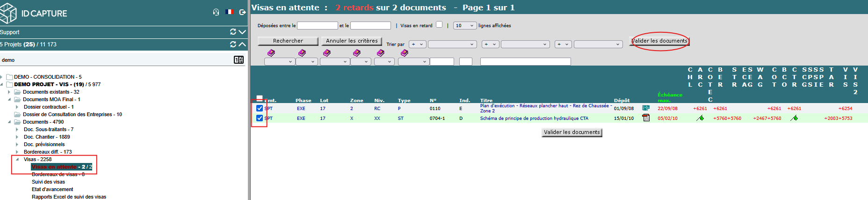Open the PDF icon for Schéma de principe
Image resolution: width=868 pixels, height=200 pixels.
coord(646,118)
